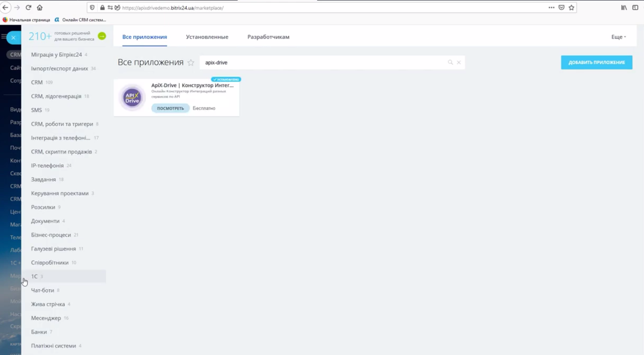Viewport: 644px width, 355px height.
Task: Switch to the Разработчикам tab
Action: [268, 37]
